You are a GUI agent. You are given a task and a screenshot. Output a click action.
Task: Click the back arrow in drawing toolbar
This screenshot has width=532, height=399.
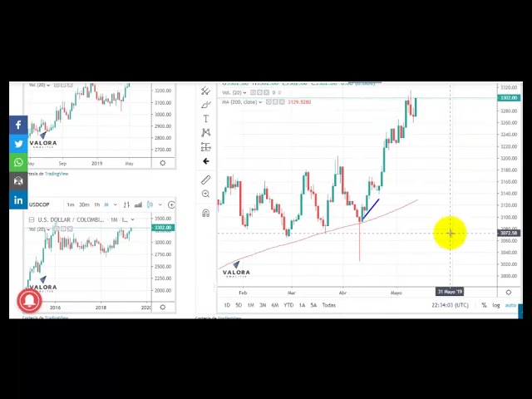coord(205,161)
